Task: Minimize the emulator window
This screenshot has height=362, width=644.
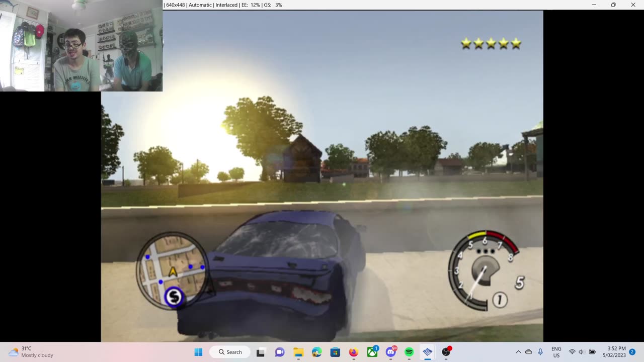Action: (x=594, y=5)
